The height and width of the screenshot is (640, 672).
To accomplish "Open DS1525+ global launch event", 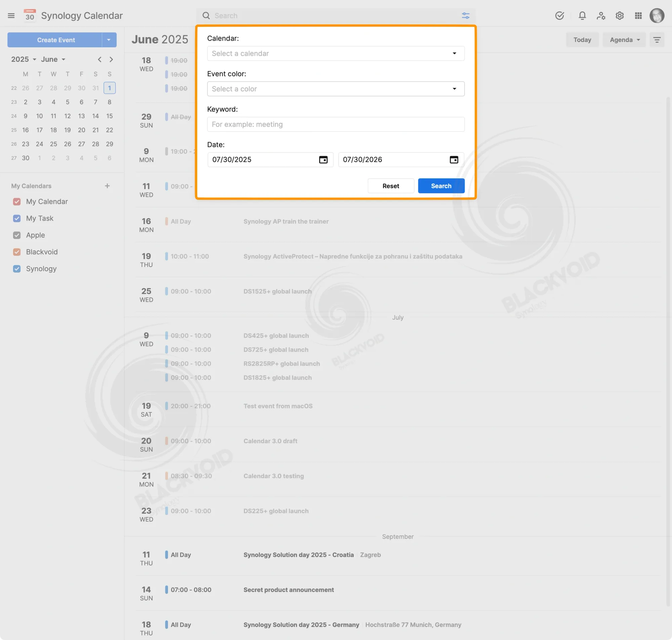I will [278, 291].
